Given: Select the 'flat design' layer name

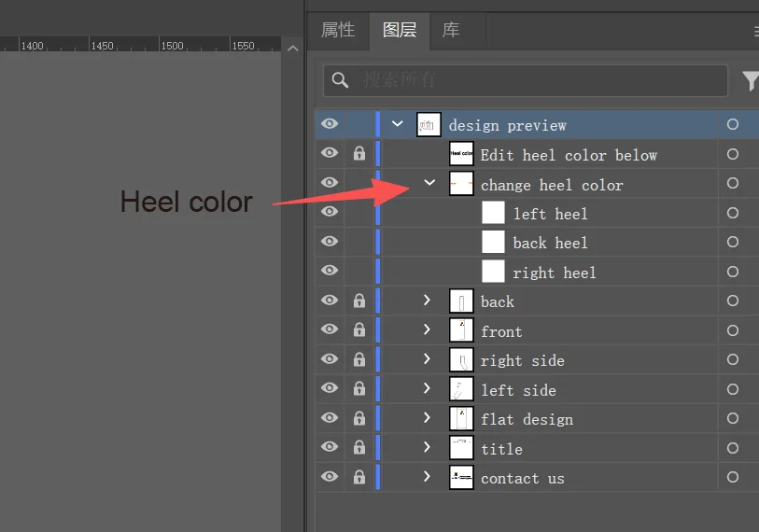Looking at the screenshot, I should point(527,419).
